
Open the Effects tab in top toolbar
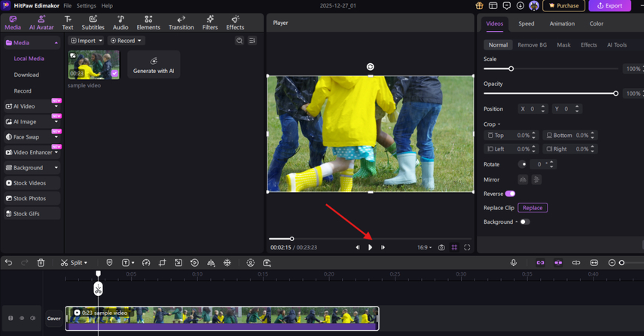(x=235, y=23)
